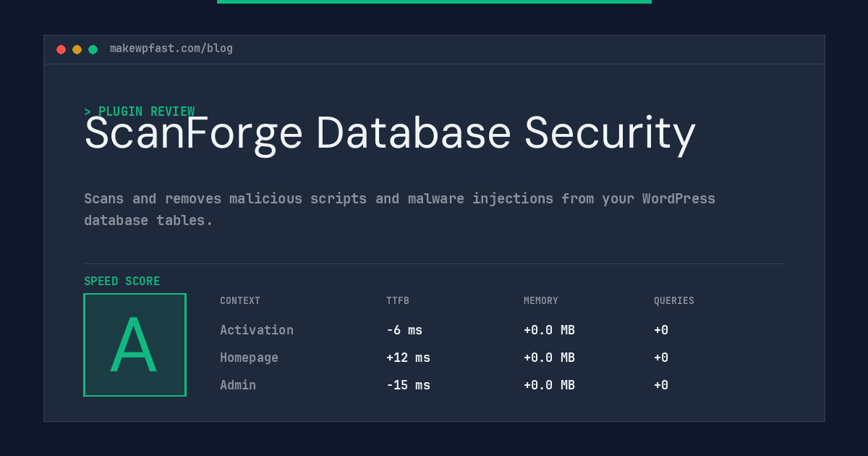Select the Homepage row label
The height and width of the screenshot is (456, 868).
point(249,358)
